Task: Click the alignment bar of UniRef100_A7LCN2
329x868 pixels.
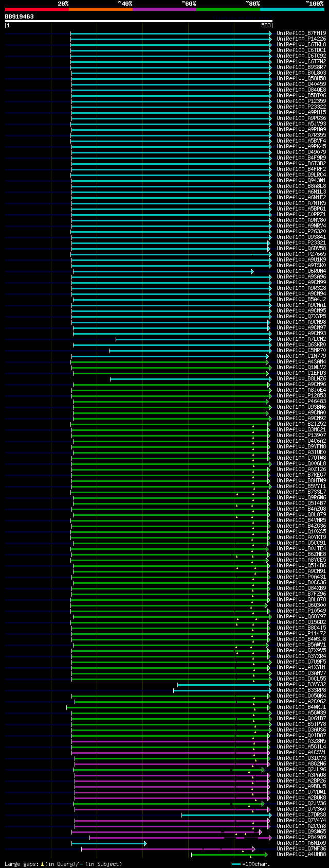Action: click(193, 339)
